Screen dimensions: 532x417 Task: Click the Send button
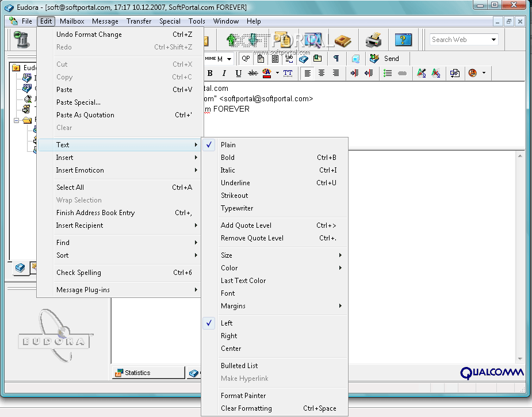[385, 58]
